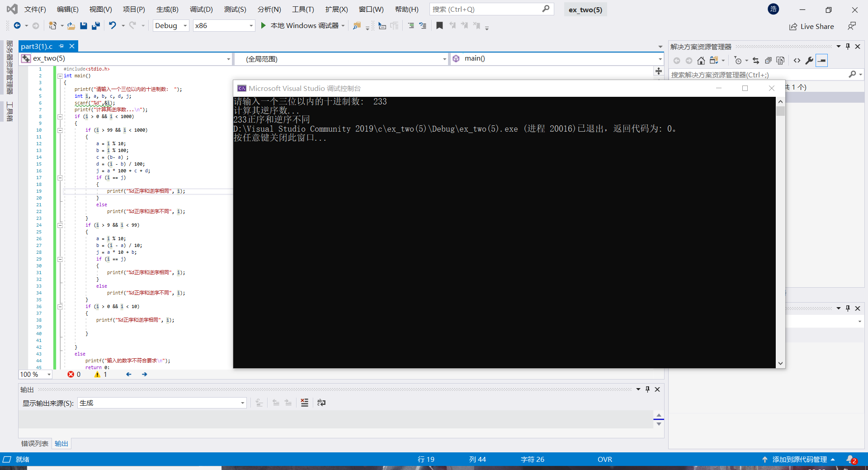Switch to the 错误列表 tab

tap(35, 444)
